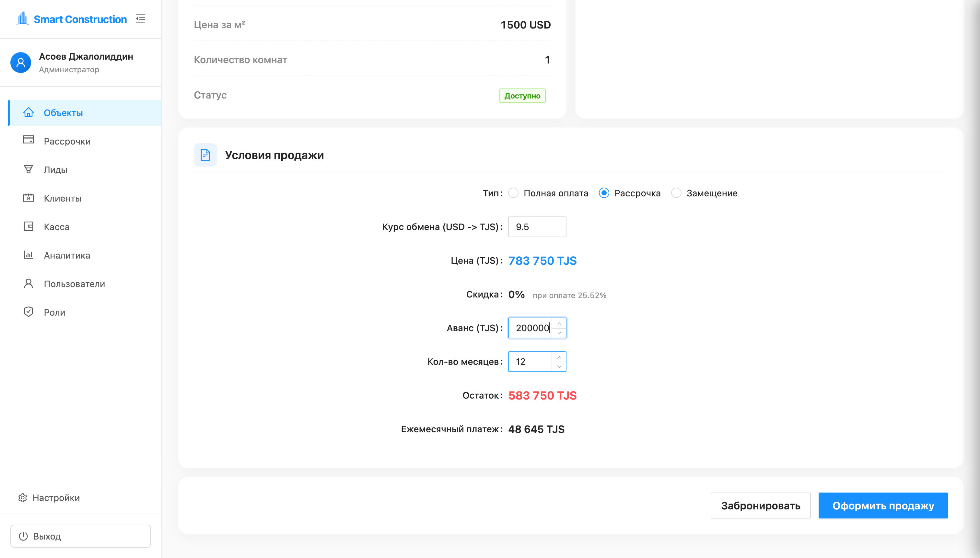Click the funnel icon beside Лиды
Image resolution: width=980 pixels, height=558 pixels.
tap(29, 169)
